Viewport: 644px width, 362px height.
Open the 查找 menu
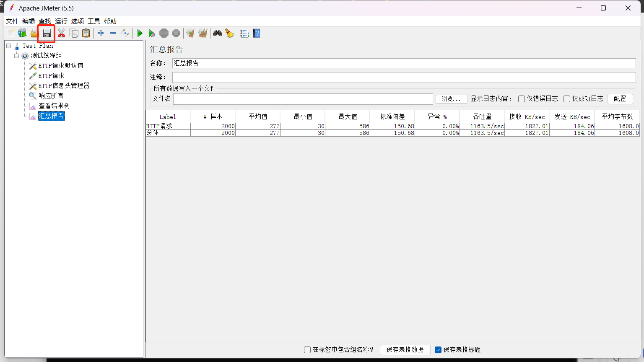[x=45, y=21]
